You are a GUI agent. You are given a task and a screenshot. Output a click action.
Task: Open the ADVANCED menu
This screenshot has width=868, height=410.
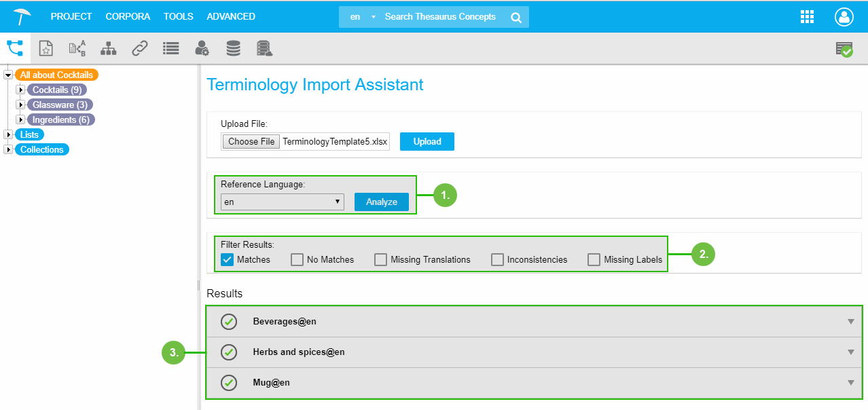click(231, 16)
